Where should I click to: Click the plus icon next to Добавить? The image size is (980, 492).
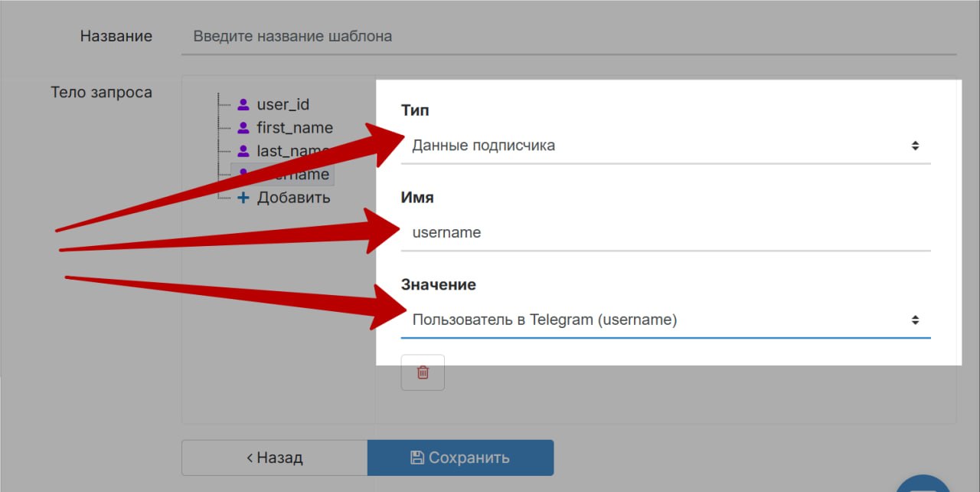pyautogui.click(x=243, y=198)
